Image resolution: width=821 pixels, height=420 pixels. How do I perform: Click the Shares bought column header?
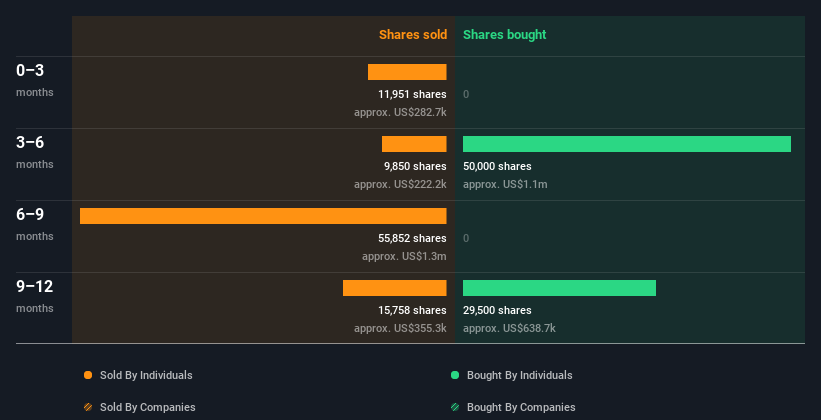(x=505, y=35)
